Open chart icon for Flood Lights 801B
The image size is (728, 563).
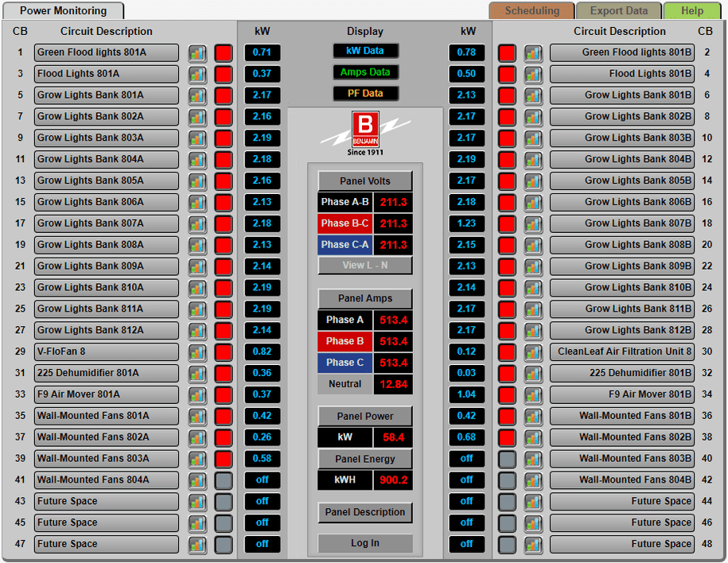(x=533, y=75)
